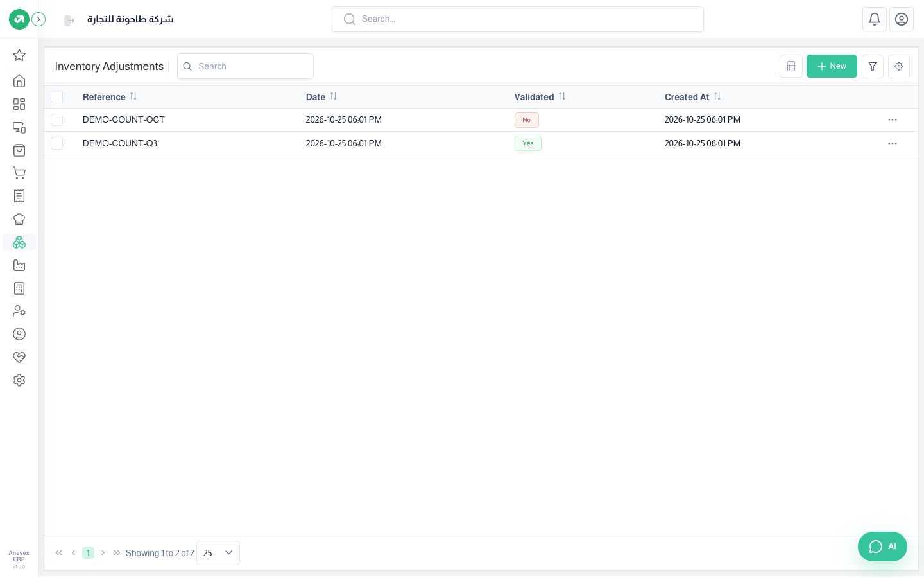Open the receipt/invoices icon in sidebar
Screen dimensions: 924x578
pos(19,196)
